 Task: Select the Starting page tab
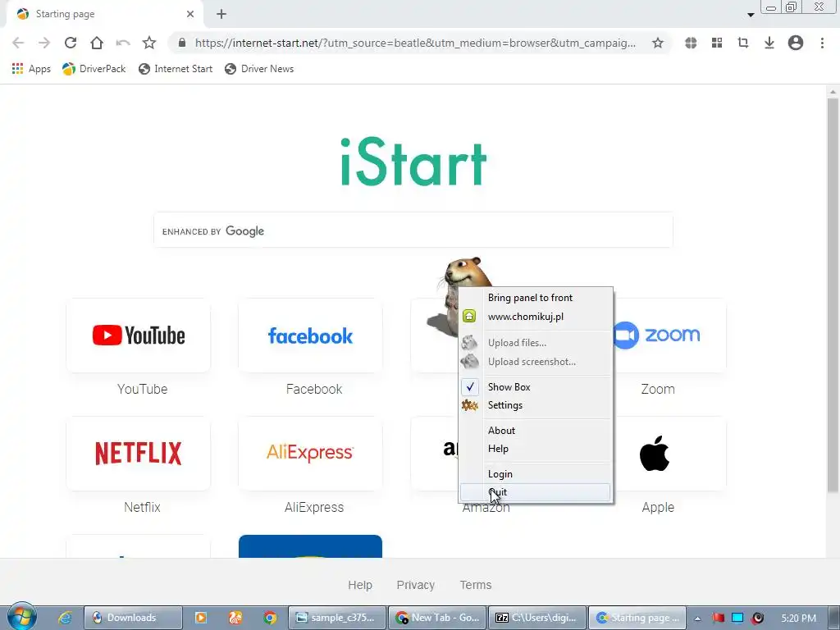[x=104, y=15]
